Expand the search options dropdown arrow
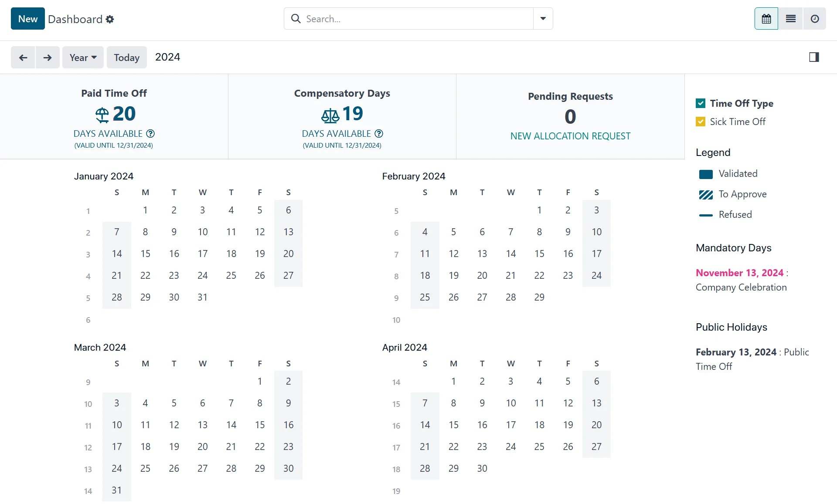The height and width of the screenshot is (504, 837). [543, 19]
